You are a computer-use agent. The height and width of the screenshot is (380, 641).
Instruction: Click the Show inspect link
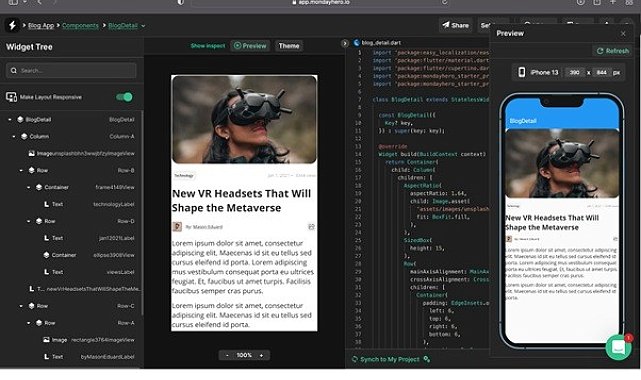(208, 46)
